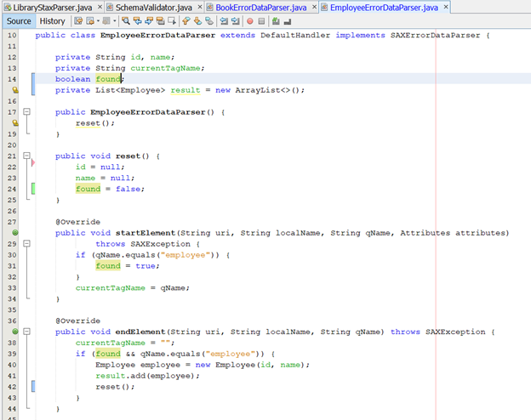The height and width of the screenshot is (420, 531).
Task: Click SchemaValidator.java file icon
Action: point(110,8)
